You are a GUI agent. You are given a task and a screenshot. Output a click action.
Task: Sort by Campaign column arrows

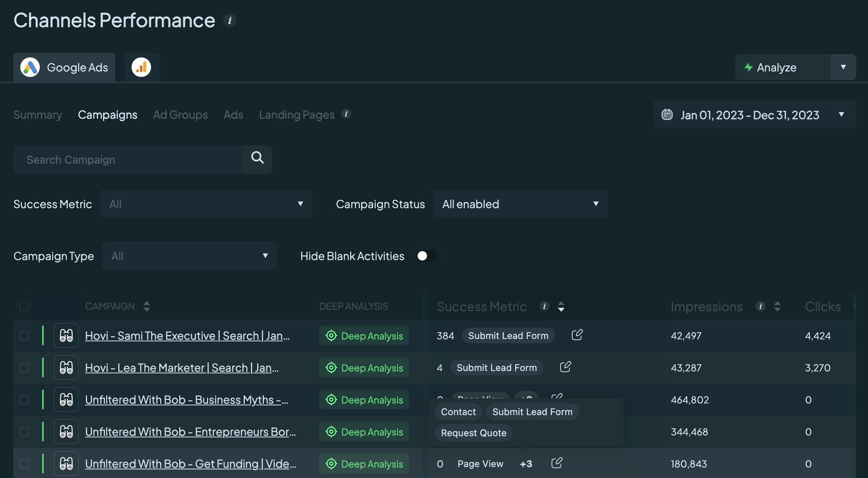147,306
